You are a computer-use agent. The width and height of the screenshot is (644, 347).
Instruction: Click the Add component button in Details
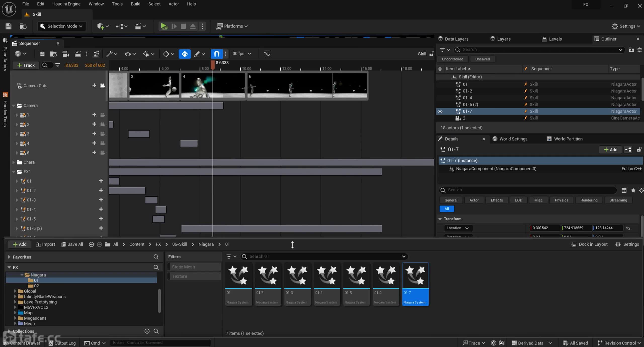pos(610,150)
